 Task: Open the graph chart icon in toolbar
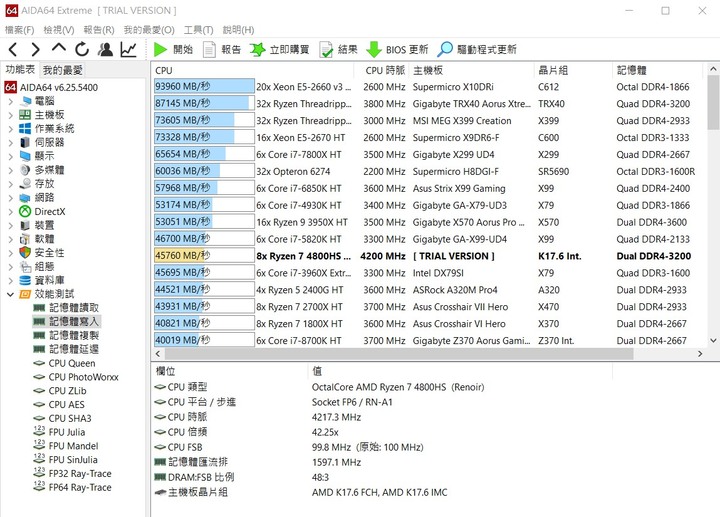[129, 49]
